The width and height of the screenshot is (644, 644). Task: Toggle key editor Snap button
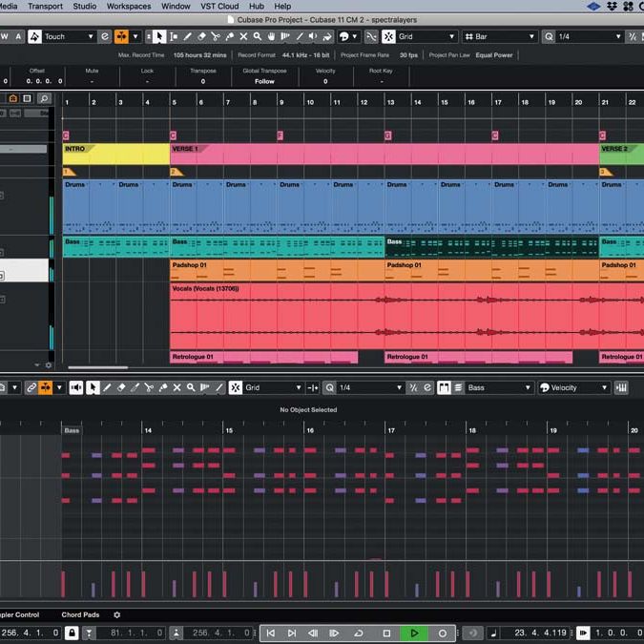click(236, 387)
